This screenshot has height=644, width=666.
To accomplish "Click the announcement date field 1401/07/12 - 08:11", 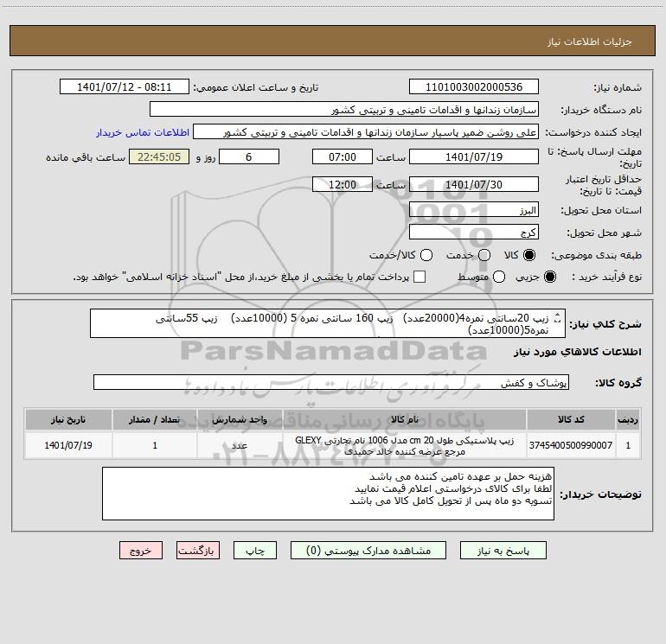I will [x=124, y=86].
